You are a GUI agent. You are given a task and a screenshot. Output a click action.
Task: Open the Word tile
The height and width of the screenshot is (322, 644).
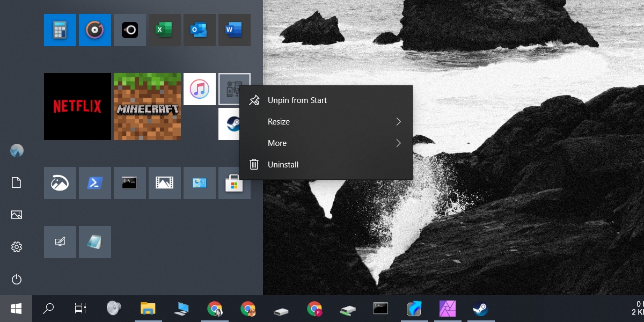[x=235, y=30]
